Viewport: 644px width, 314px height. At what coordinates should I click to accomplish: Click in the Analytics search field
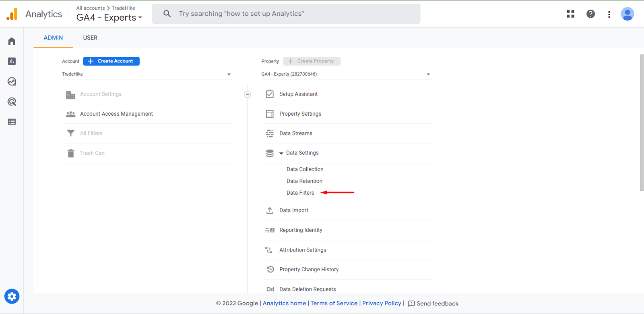[286, 14]
